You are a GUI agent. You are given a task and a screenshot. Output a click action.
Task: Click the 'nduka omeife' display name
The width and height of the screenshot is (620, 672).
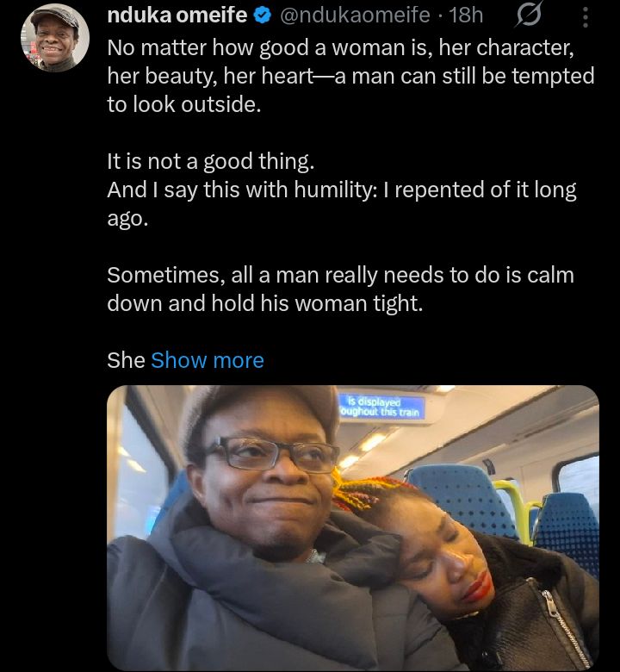(x=177, y=15)
